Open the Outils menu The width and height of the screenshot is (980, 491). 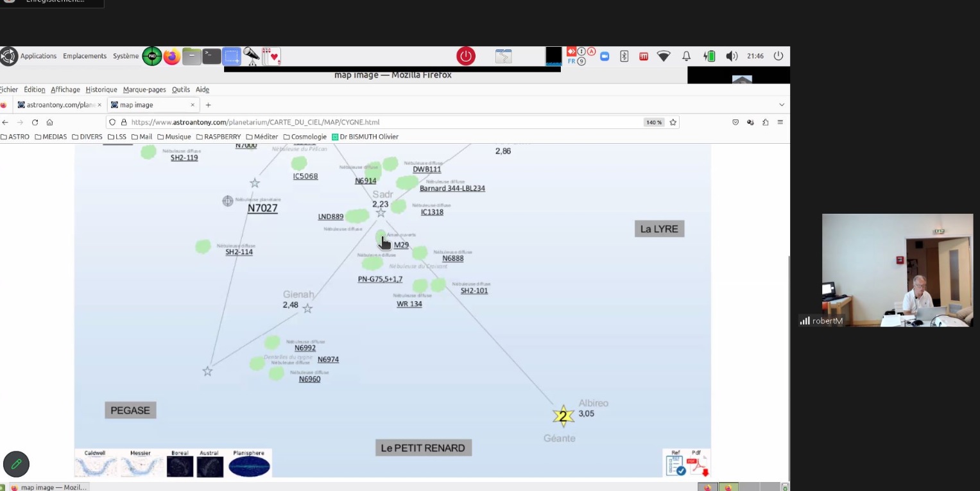click(181, 90)
